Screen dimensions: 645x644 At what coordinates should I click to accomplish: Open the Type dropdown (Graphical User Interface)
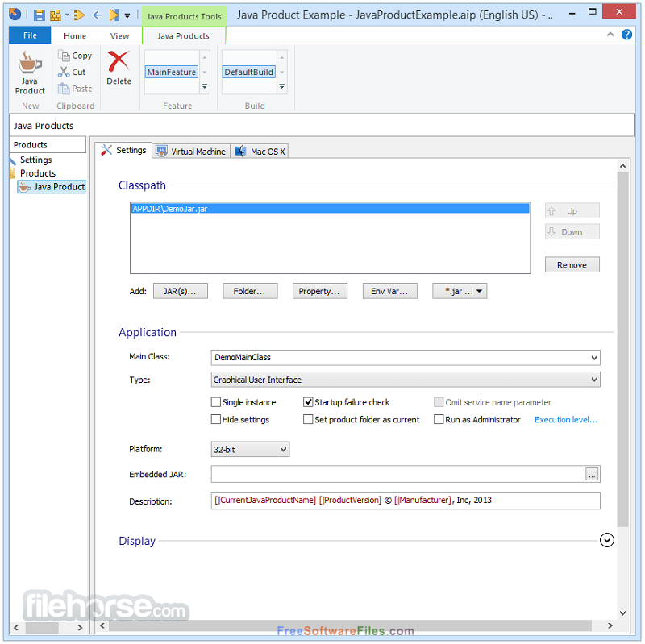coord(406,380)
